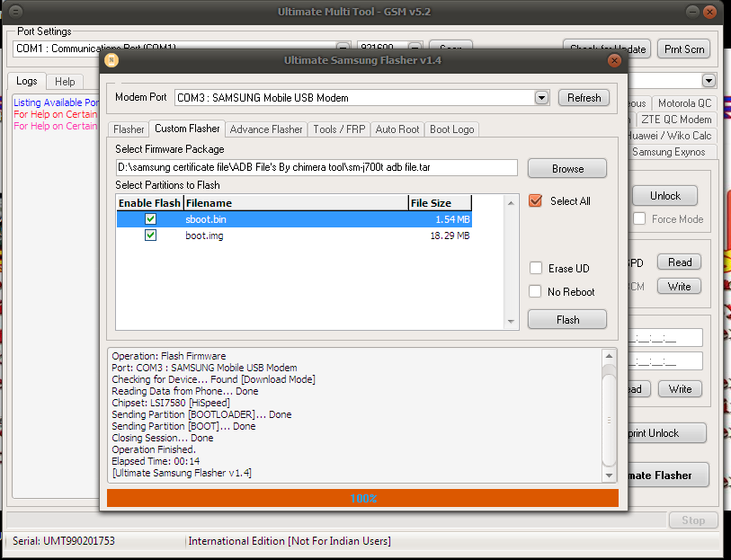Click 'International Edition [Not For Indian Users]' status text
Screen dimensions: 731x560
pos(290,541)
